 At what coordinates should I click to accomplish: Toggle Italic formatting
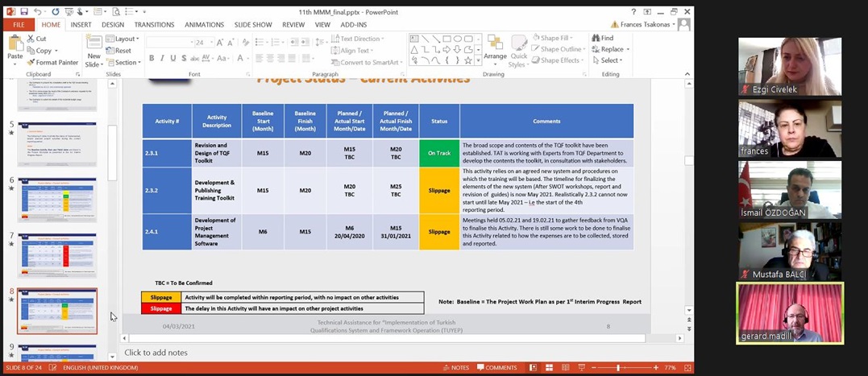coord(162,58)
